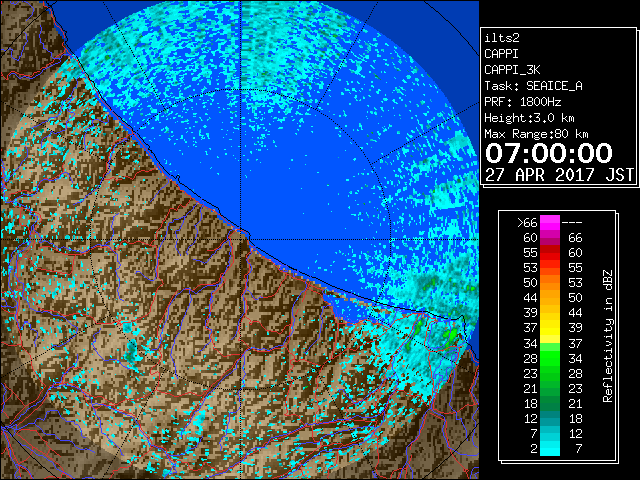Click the 'ilts2' site name text
The image size is (640, 480).
click(x=502, y=38)
